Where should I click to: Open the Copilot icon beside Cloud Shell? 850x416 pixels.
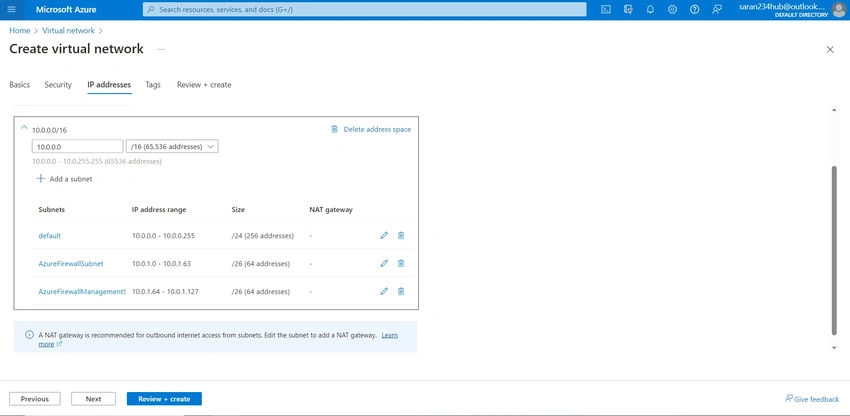click(x=628, y=9)
